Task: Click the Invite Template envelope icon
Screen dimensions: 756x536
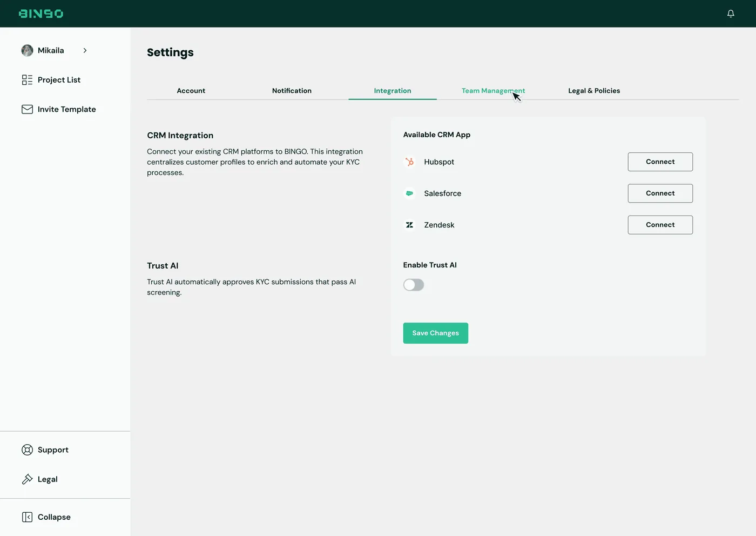Action: 27,109
